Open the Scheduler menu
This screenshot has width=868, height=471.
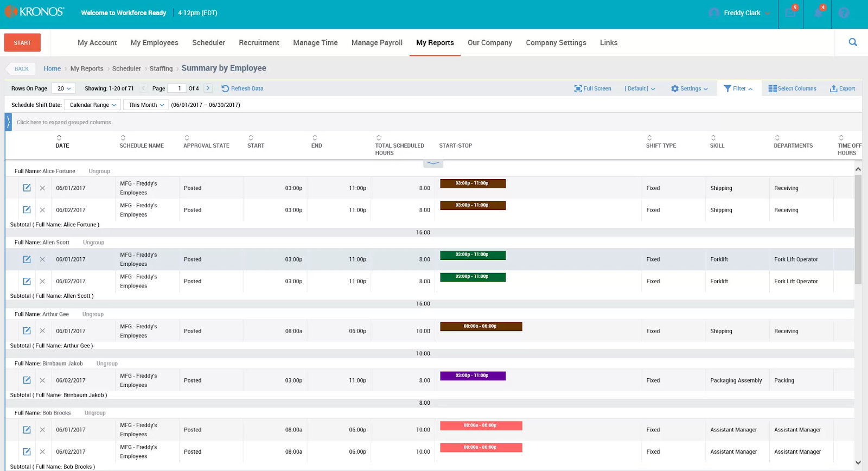click(x=208, y=42)
